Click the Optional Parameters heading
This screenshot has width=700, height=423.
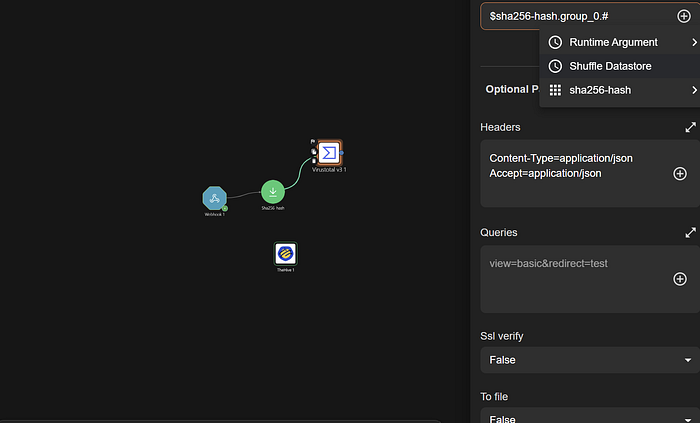(512, 89)
